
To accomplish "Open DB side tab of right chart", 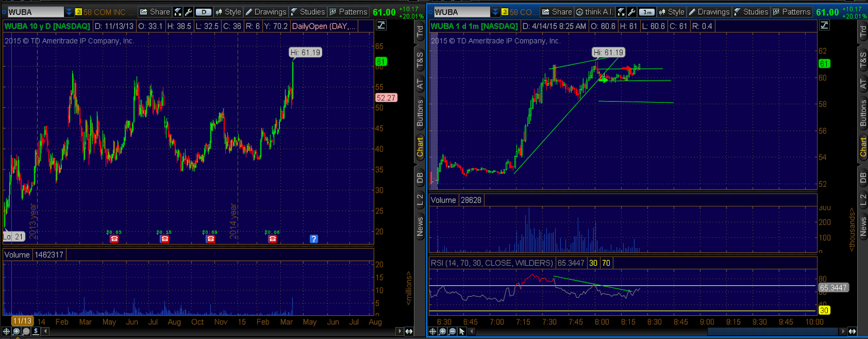I will point(863,177).
